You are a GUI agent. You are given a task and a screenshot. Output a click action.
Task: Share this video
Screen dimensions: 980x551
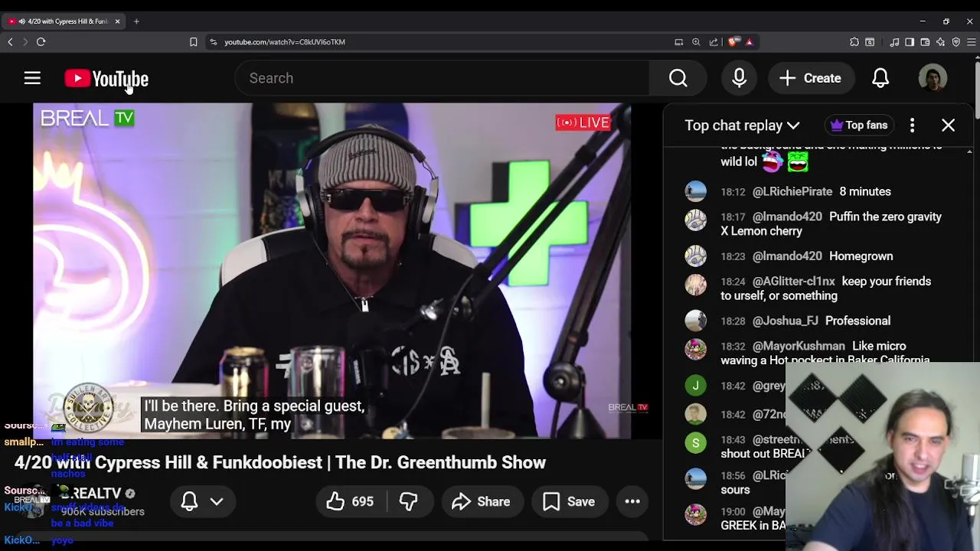point(481,502)
